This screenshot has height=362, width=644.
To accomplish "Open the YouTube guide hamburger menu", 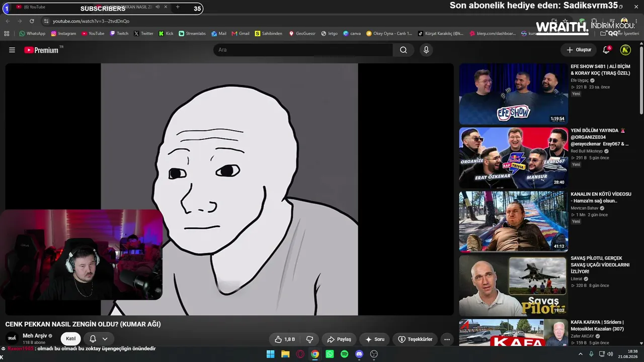I will tap(12, 50).
